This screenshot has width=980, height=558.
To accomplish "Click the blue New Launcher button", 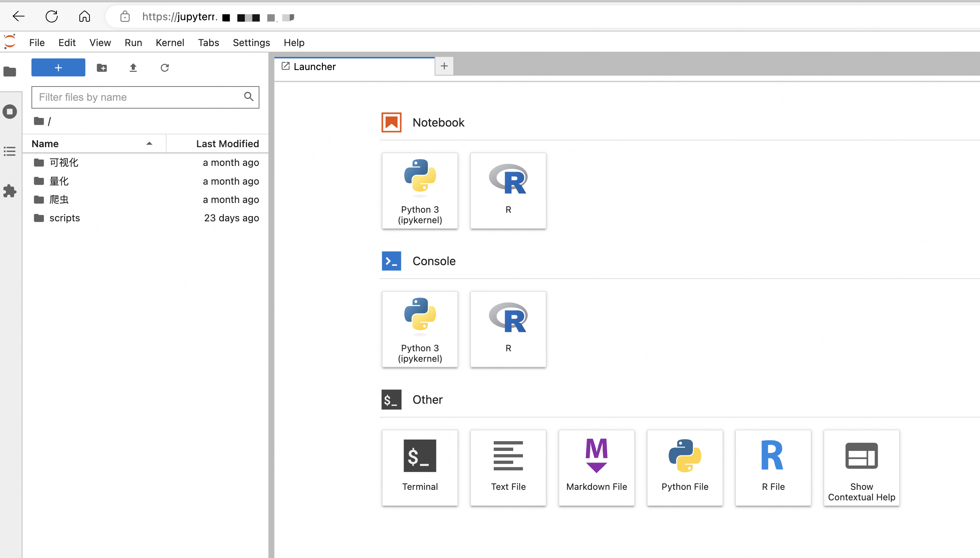I will click(x=58, y=68).
